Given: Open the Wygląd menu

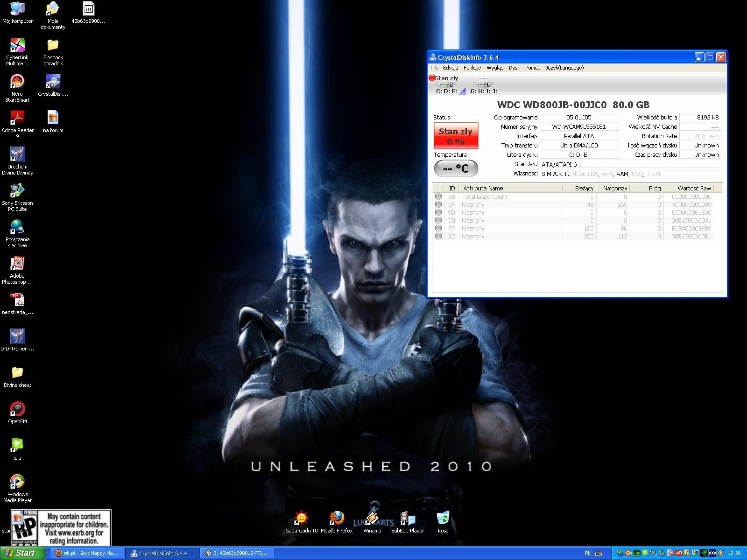Looking at the screenshot, I should (x=495, y=68).
